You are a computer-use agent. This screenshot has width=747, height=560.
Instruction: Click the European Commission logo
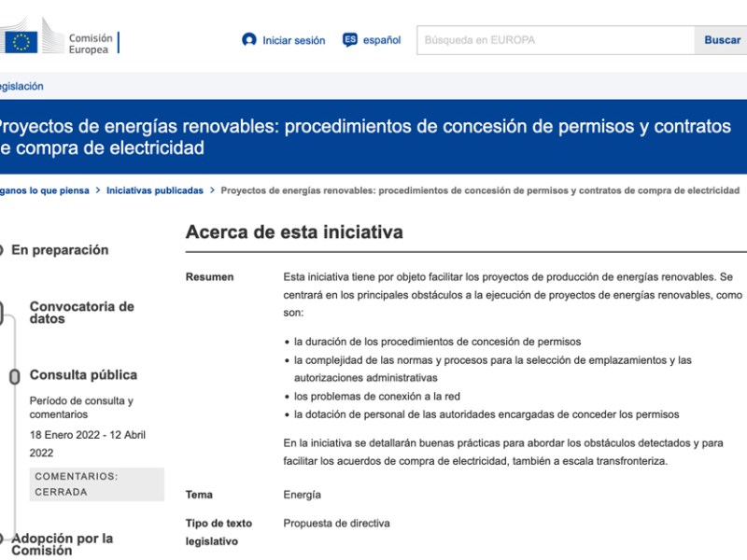pyautogui.click(x=62, y=41)
